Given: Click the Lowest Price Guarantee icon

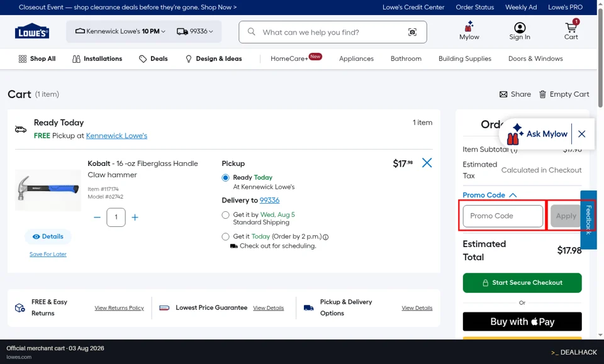Looking at the screenshot, I should click(164, 308).
